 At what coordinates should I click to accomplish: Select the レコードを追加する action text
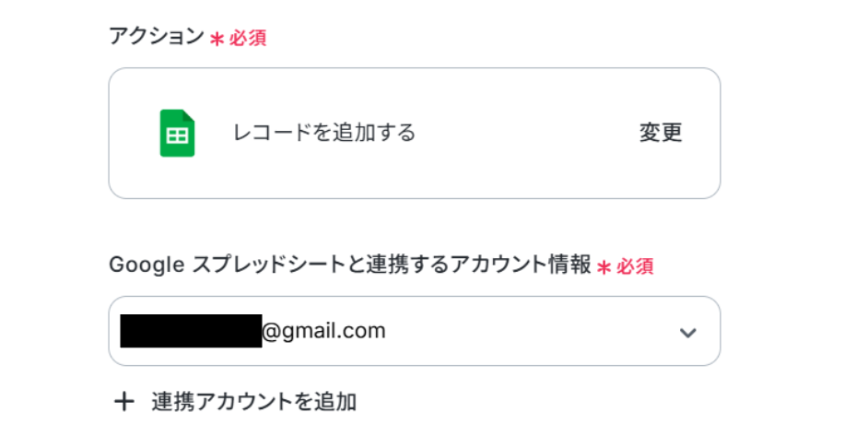tap(324, 133)
